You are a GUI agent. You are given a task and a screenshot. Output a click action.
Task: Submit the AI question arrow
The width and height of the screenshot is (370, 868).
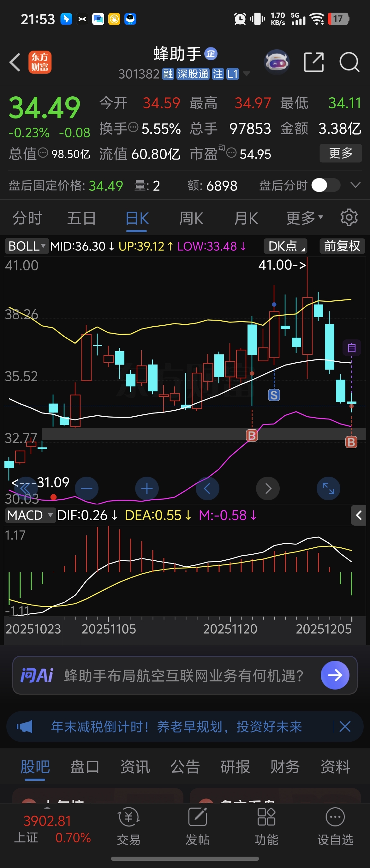coord(335,675)
